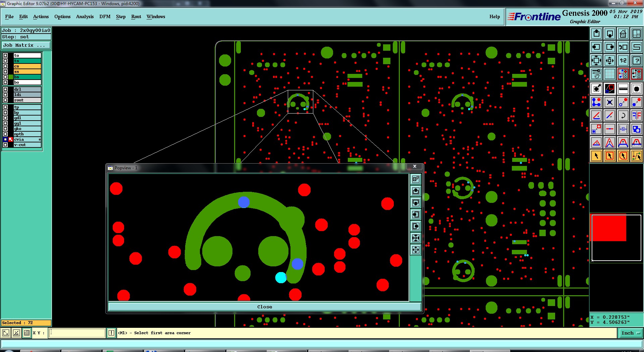Select the 'npth' layer name row
The width and height of the screenshot is (644, 352).
tap(27, 134)
